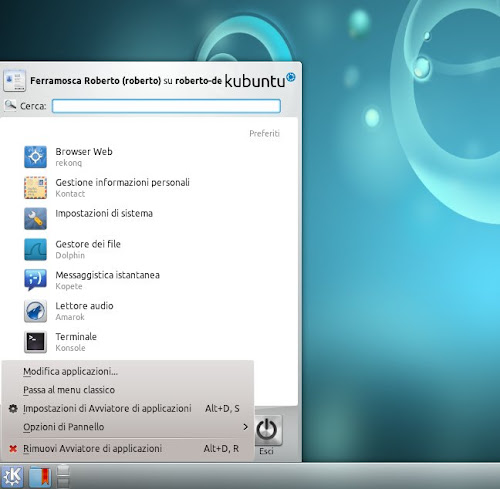Choose Rimuovi Avviatore di applicazioni
This screenshot has height=489, width=500.
pyautogui.click(x=128, y=449)
